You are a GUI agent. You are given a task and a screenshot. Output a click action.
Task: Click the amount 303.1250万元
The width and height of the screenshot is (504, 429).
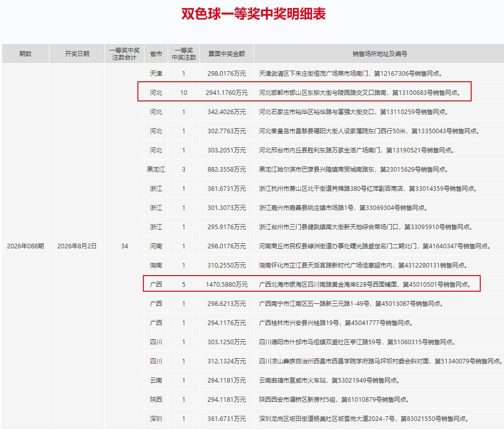click(227, 342)
